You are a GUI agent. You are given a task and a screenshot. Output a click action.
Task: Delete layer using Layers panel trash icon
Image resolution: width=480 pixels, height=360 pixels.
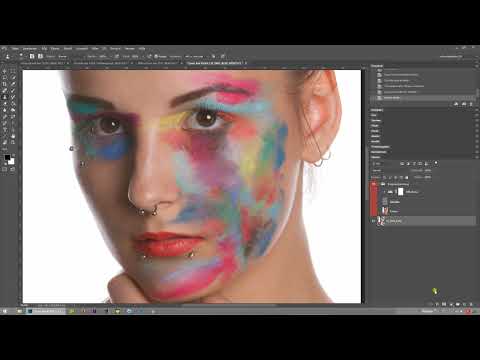click(x=471, y=304)
